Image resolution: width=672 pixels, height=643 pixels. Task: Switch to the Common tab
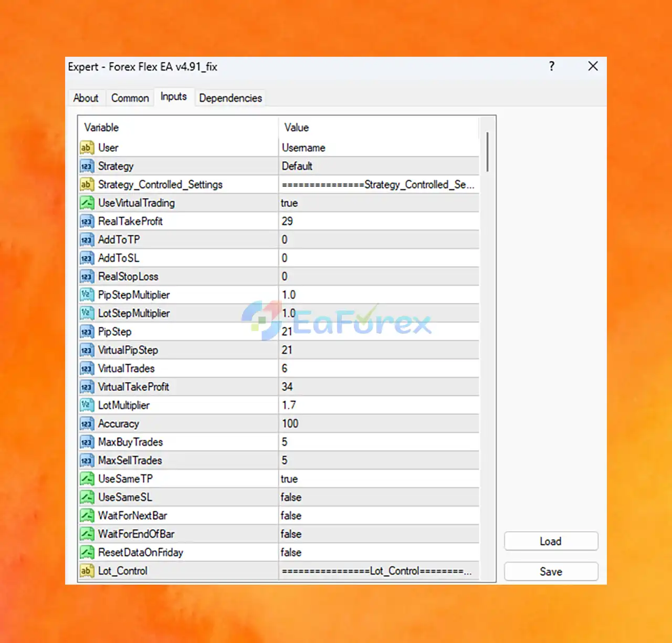(x=130, y=98)
